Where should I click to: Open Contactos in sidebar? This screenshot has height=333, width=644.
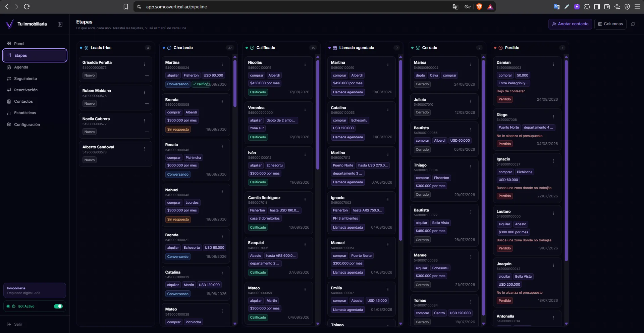tap(35, 101)
